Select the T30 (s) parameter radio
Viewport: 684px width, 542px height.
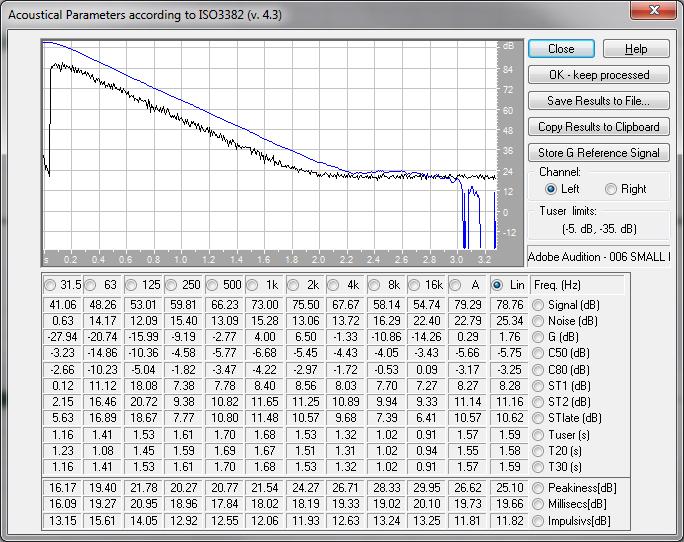pos(538,467)
